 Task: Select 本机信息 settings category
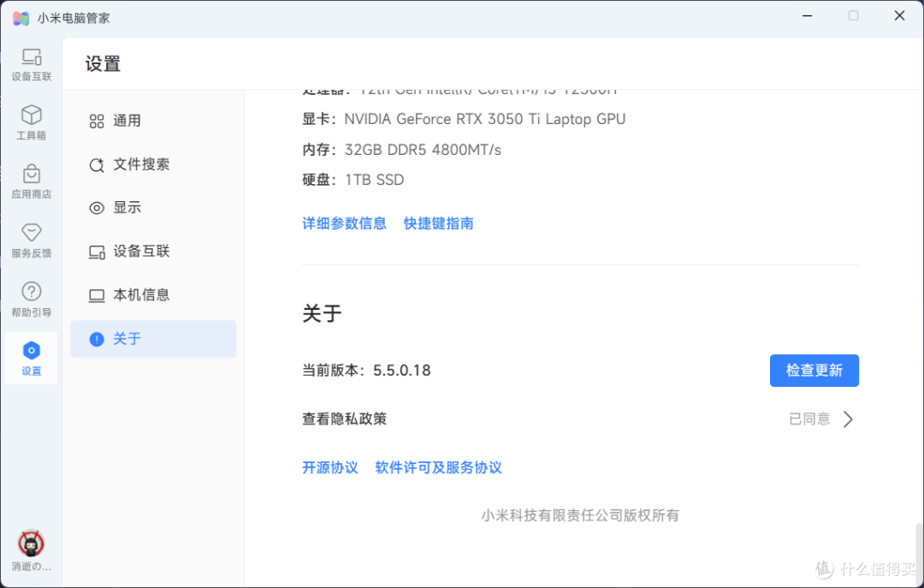coord(153,295)
